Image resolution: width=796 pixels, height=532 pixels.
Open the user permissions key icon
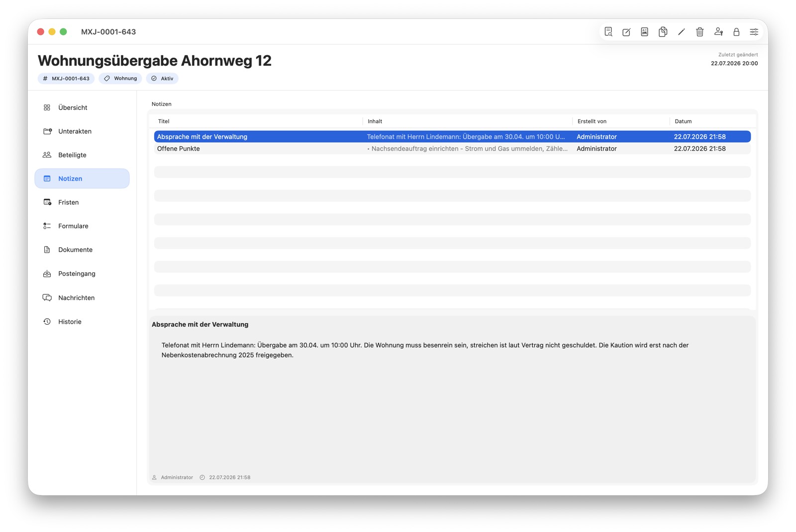[718, 32]
